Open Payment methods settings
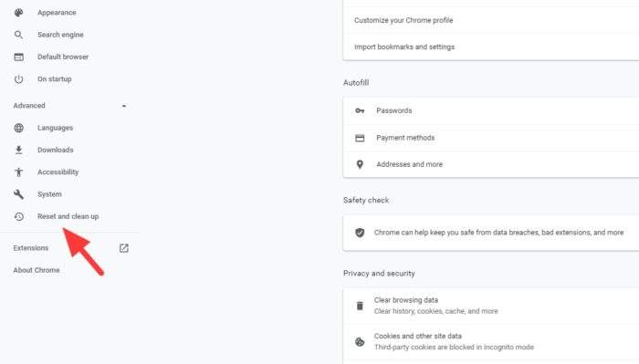The width and height of the screenshot is (639, 364). 491,138
